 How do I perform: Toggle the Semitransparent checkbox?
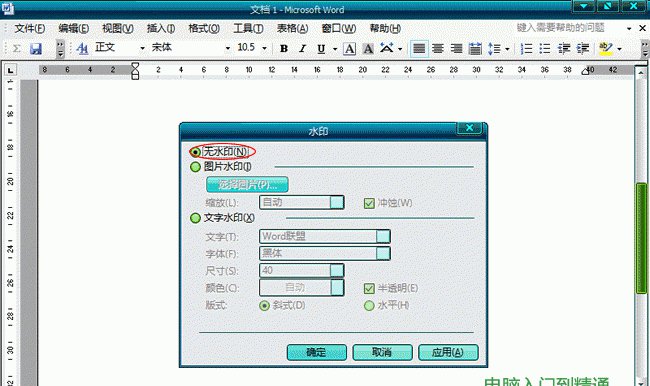pyautogui.click(x=369, y=289)
